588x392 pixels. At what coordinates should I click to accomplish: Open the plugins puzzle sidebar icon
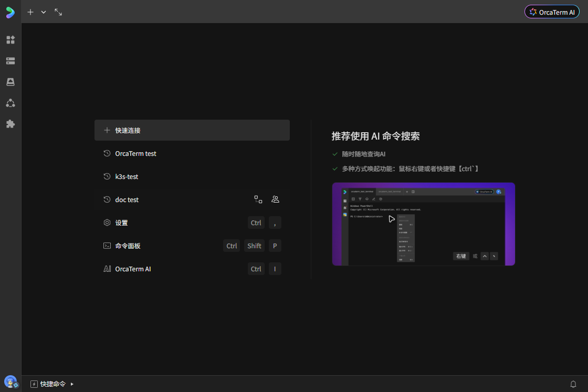click(x=10, y=124)
